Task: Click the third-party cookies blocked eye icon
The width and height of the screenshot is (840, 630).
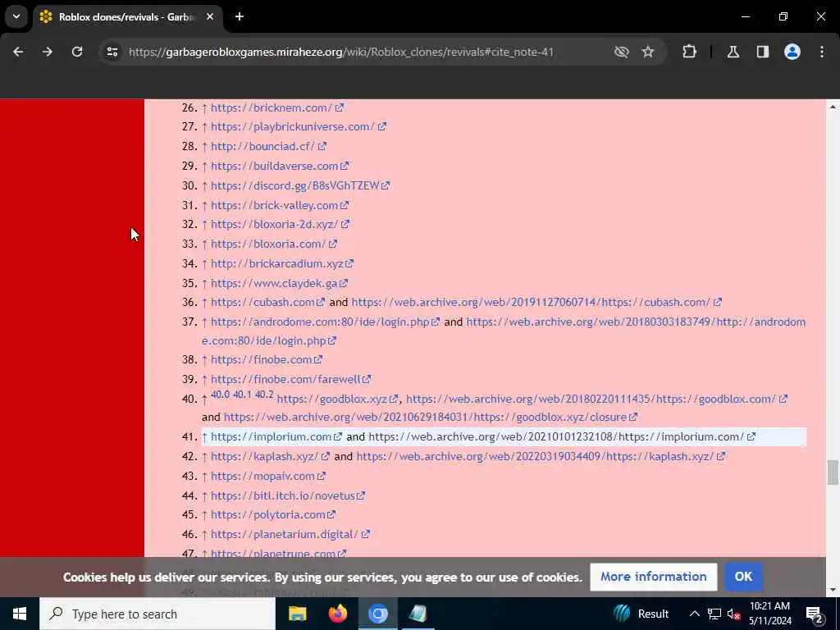Action: pos(622,52)
